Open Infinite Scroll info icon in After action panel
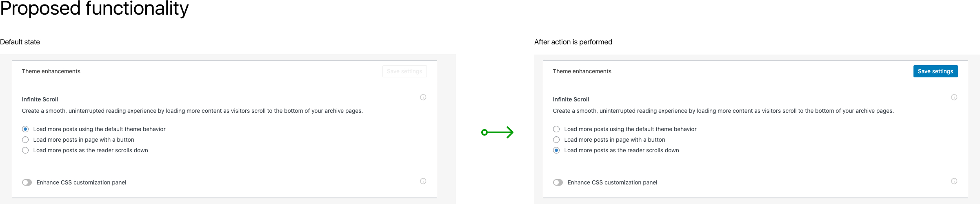Viewport: 980px width, 204px height. (954, 97)
